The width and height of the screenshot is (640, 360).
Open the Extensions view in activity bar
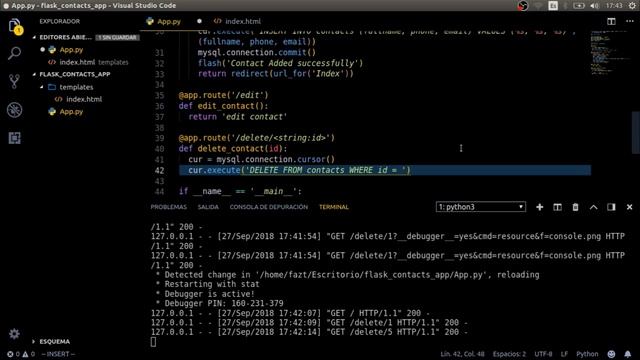[x=14, y=138]
